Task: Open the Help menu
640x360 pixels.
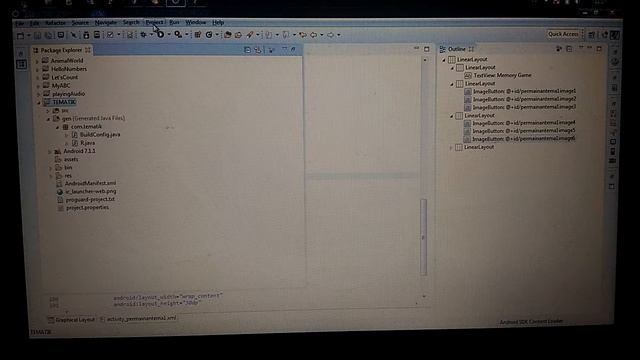Action: click(x=218, y=22)
